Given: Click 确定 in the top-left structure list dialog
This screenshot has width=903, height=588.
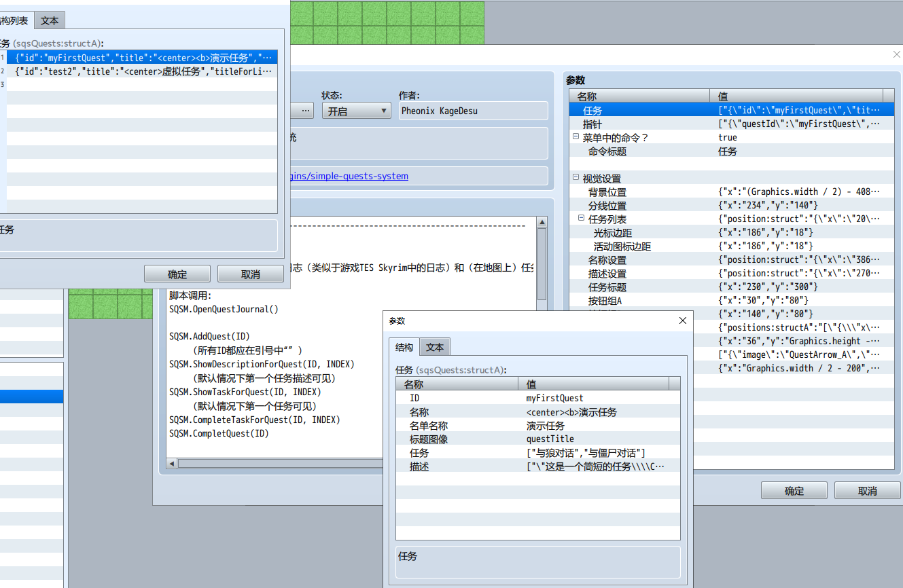Looking at the screenshot, I should pyautogui.click(x=177, y=274).
